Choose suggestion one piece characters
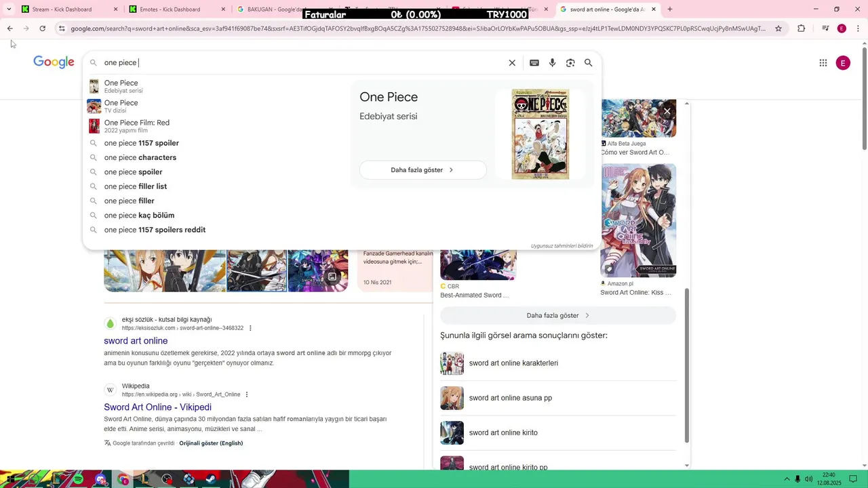Screen dimensions: 868x488 216,157
